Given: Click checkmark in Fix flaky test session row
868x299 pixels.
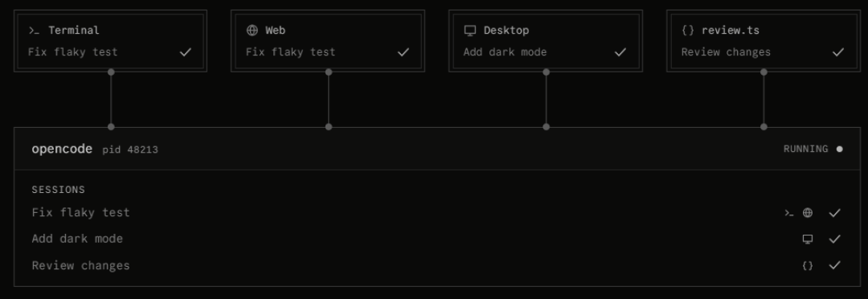Looking at the screenshot, I should [834, 213].
